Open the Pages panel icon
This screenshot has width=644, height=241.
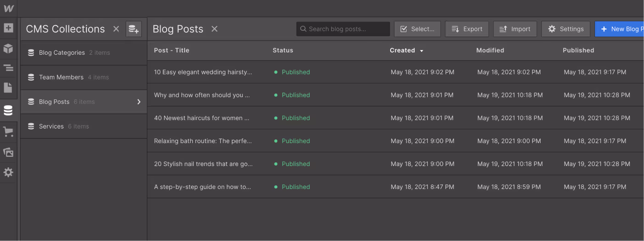tap(8, 87)
